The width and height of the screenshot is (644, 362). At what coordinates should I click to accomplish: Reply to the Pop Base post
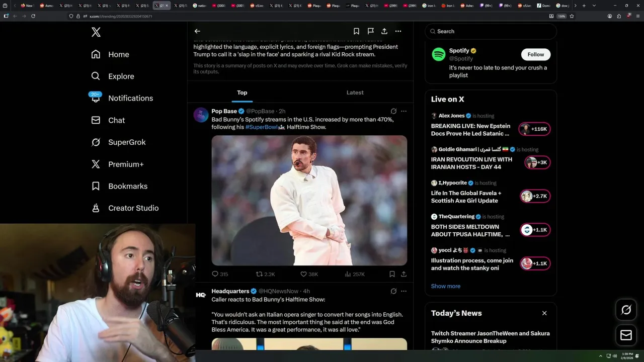coord(220,274)
